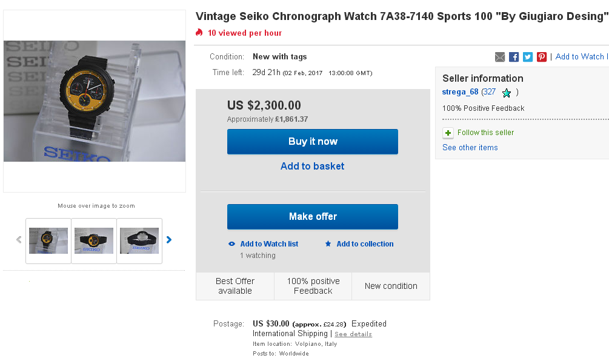This screenshot has width=609, height=364.
Task: Click the main Seiko watch image
Action: (x=95, y=101)
